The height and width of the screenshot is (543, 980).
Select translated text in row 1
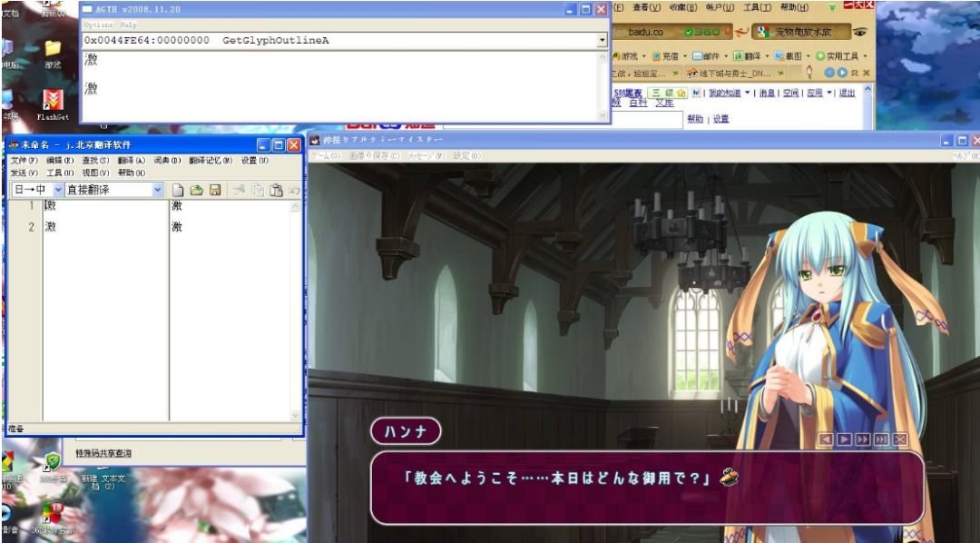point(177,206)
